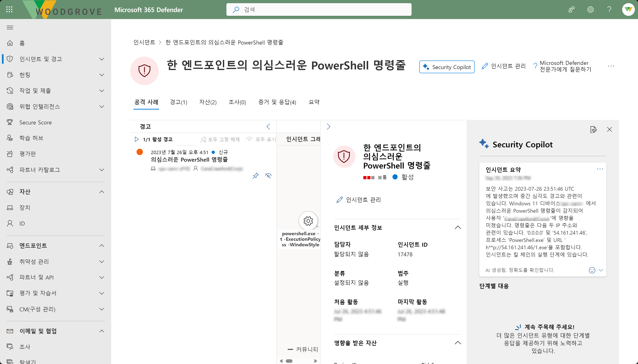
Task: Click the Security Copilot button
Action: click(446, 67)
